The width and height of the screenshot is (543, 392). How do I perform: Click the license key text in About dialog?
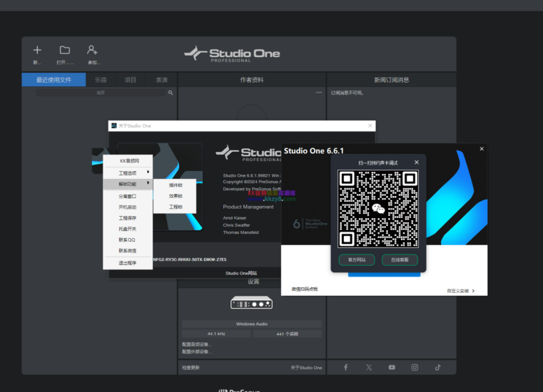190,259
